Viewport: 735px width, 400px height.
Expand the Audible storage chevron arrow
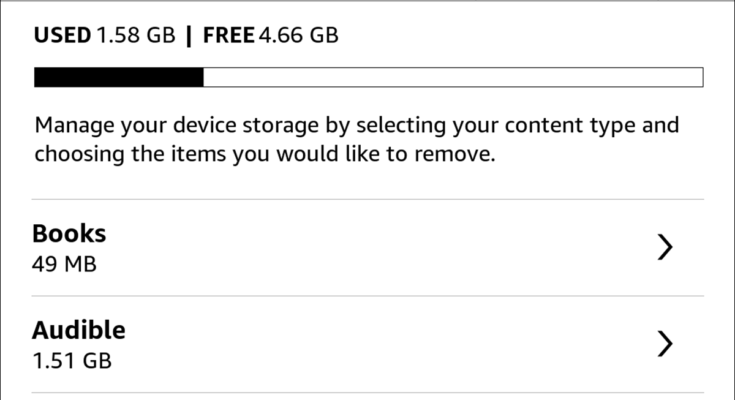[x=666, y=344]
